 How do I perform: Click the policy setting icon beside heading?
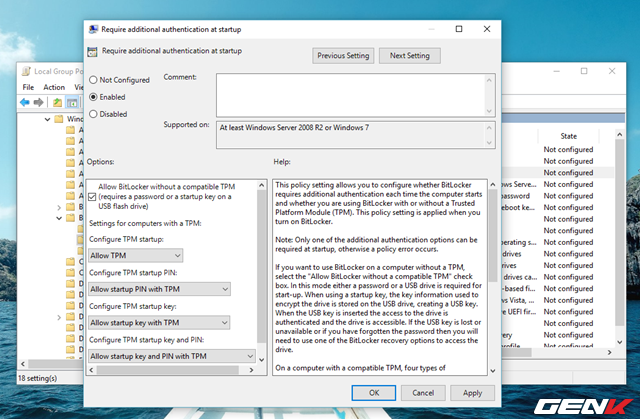click(x=92, y=52)
